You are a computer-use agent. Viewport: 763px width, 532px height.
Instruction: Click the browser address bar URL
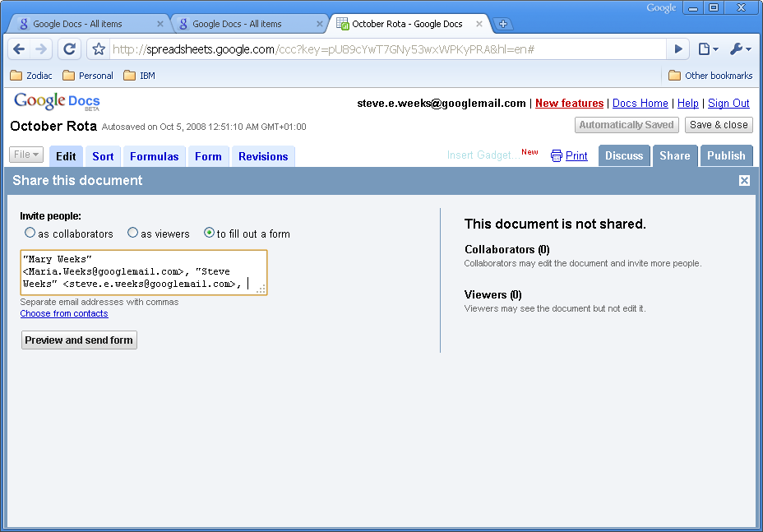tap(388, 49)
